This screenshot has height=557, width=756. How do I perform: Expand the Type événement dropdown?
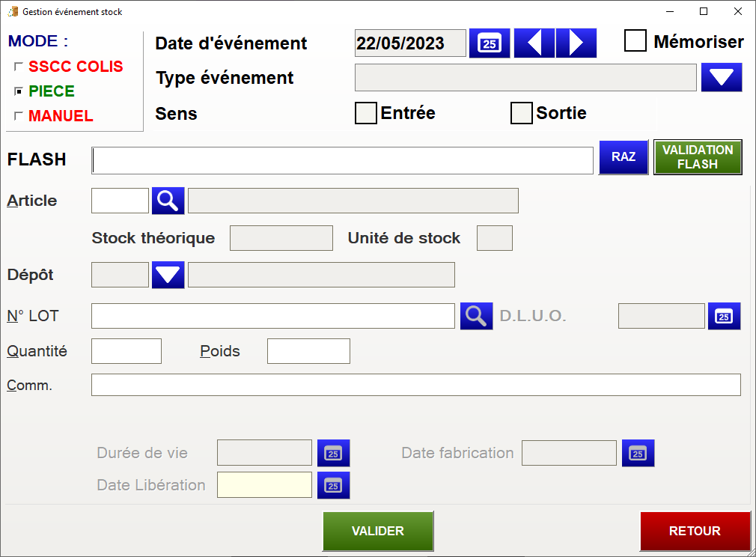pyautogui.click(x=721, y=77)
